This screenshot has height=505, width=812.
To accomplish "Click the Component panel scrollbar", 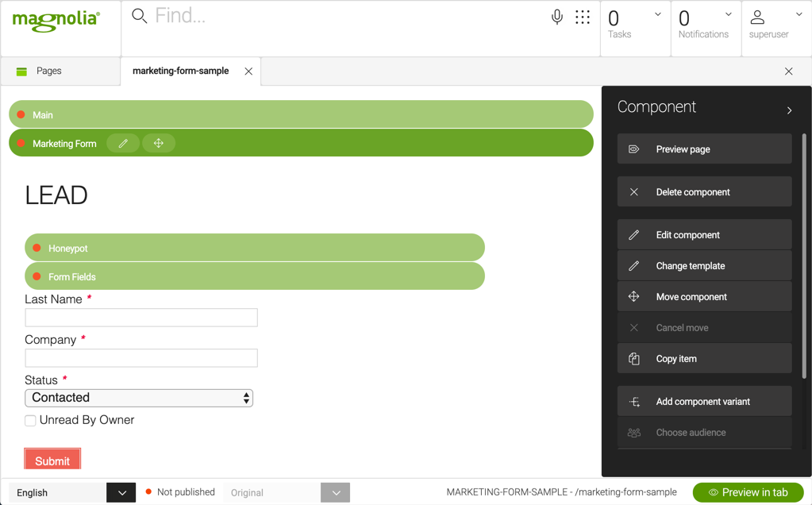I will click(804, 256).
